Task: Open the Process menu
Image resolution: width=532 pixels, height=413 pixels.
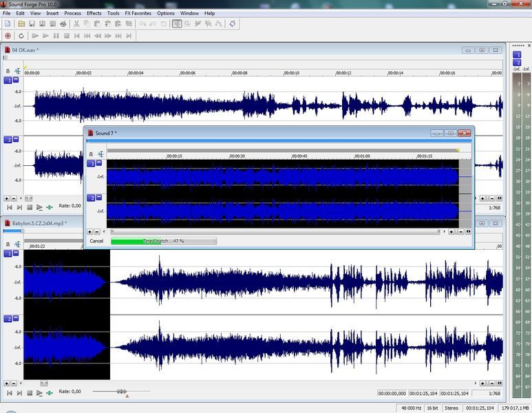Action: pyautogui.click(x=72, y=13)
